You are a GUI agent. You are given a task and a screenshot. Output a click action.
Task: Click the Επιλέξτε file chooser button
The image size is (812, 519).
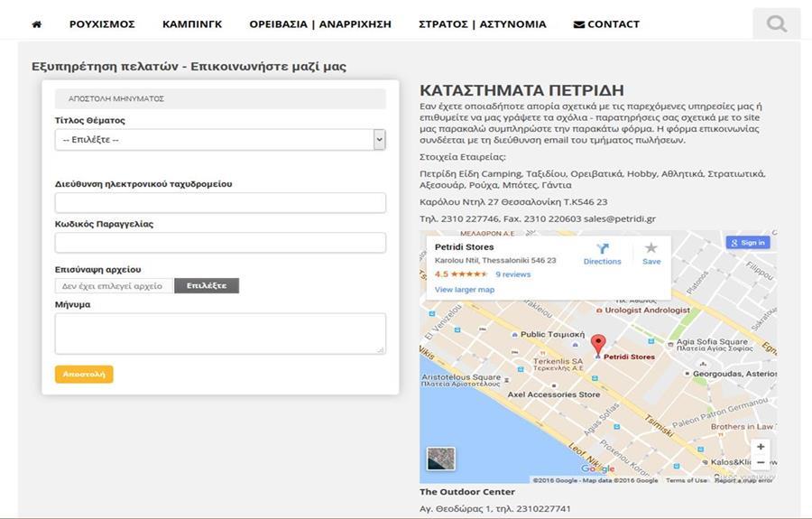click(x=207, y=286)
